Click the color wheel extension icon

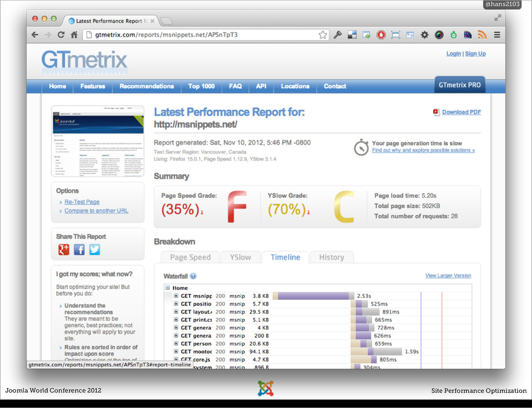pyautogui.click(x=439, y=35)
